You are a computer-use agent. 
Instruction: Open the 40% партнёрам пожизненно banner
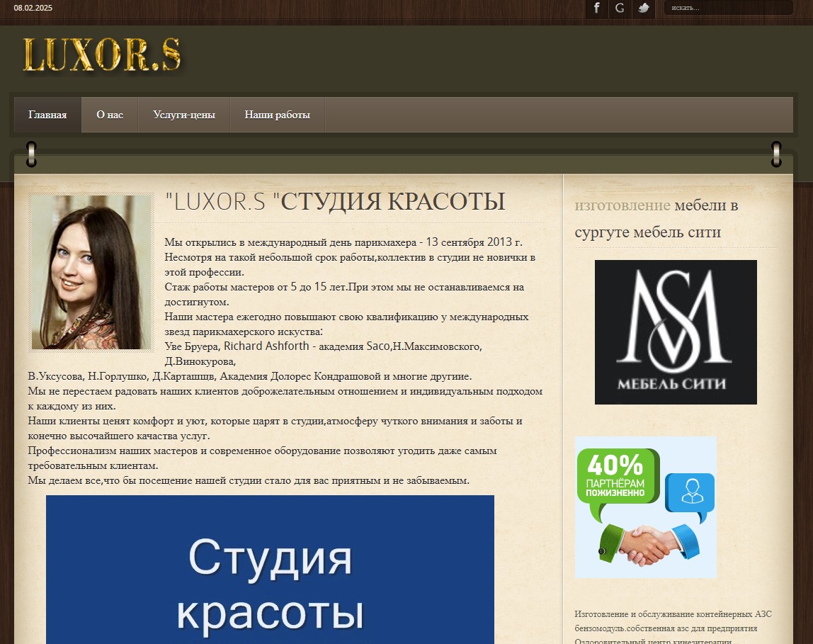646,507
